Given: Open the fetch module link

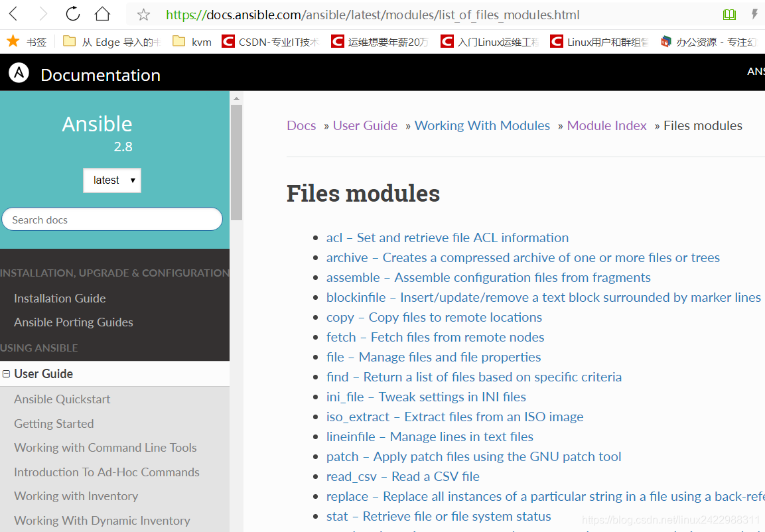Looking at the screenshot, I should pos(435,338).
